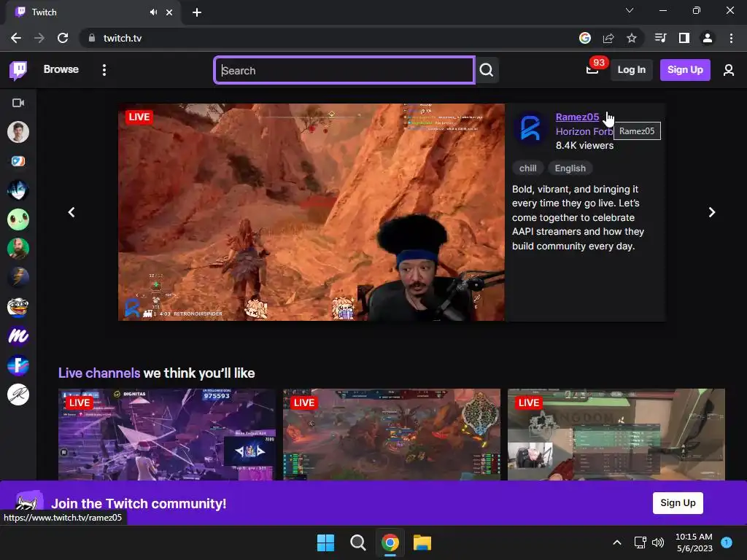Select the 'English' tag
Screen dimensions: 747x560
570,168
